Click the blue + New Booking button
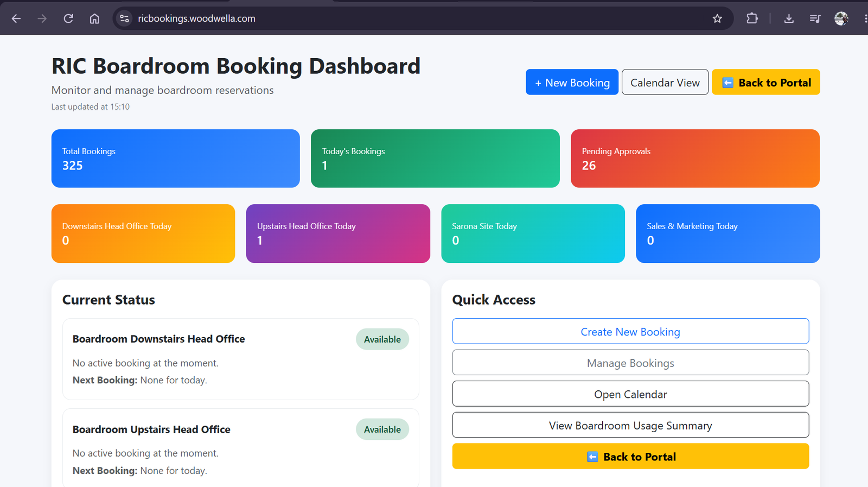 [572, 82]
